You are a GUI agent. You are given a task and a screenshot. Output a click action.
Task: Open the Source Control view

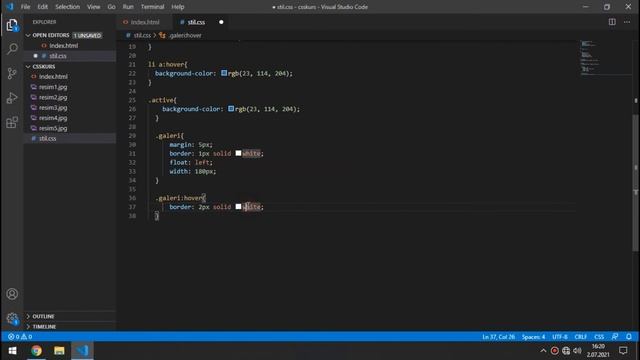click(12, 73)
